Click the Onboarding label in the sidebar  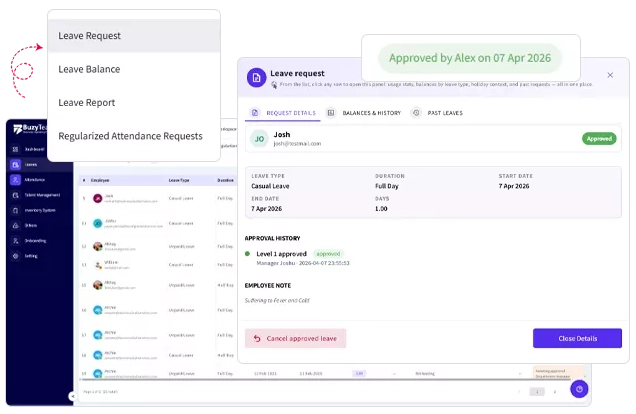35,241
